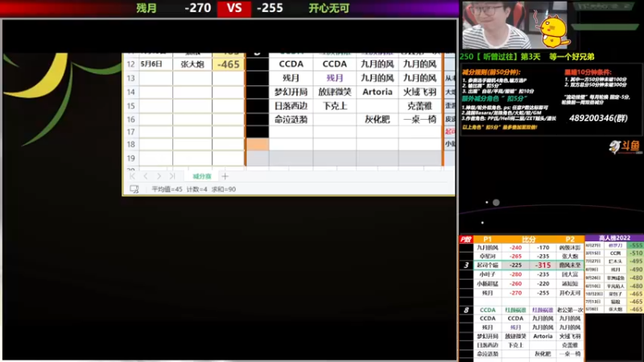
Task: Click the -170 score in the overlay table
Action: [543, 248]
